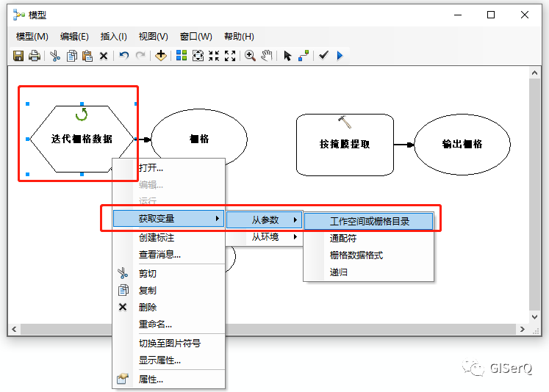Activate the pan hand tool
The height and width of the screenshot is (392, 549).
pyautogui.click(x=267, y=56)
